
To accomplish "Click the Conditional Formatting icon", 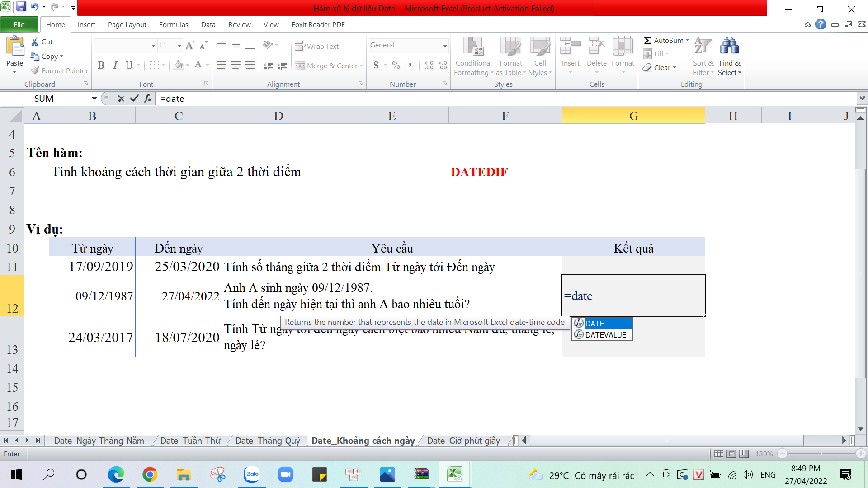I will 473,47.
